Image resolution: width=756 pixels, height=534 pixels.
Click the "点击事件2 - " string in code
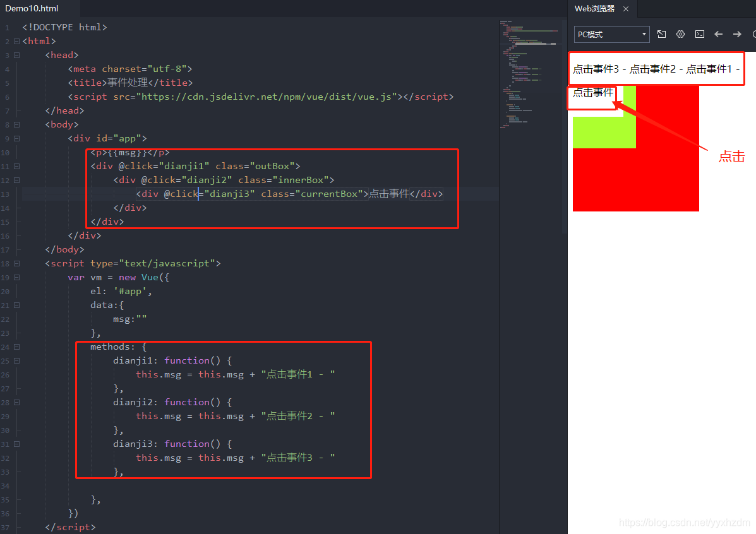coord(298,417)
